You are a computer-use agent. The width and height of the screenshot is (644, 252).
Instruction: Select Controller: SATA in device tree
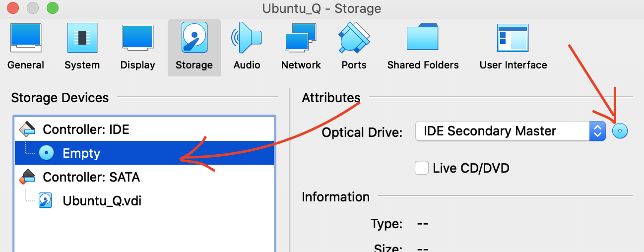tap(91, 177)
